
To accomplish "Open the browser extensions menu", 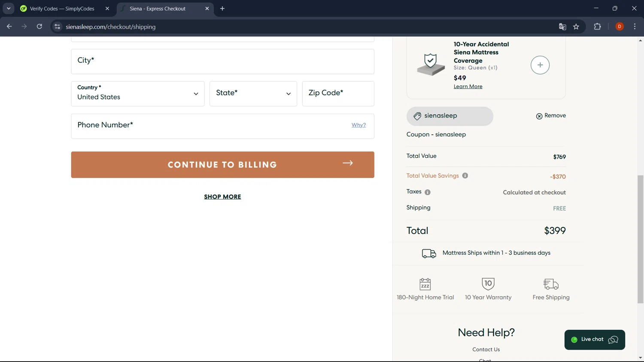I will (x=597, y=27).
